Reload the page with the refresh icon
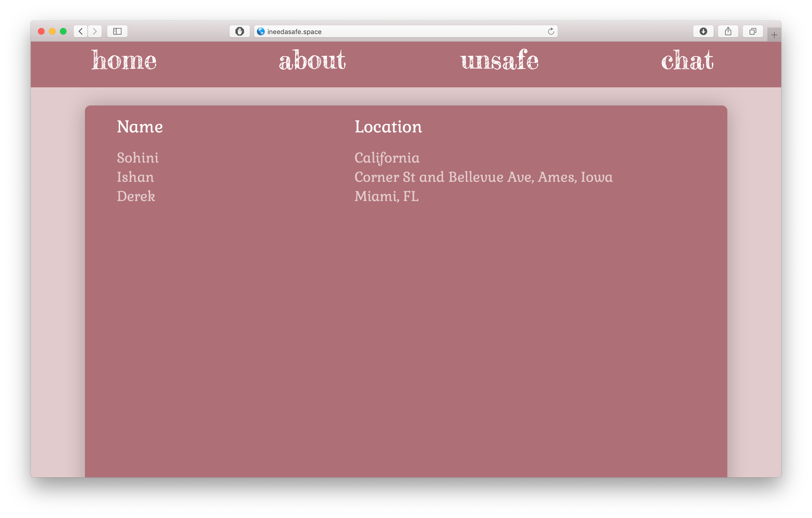Screen dimensions: 812x518 click(x=551, y=31)
